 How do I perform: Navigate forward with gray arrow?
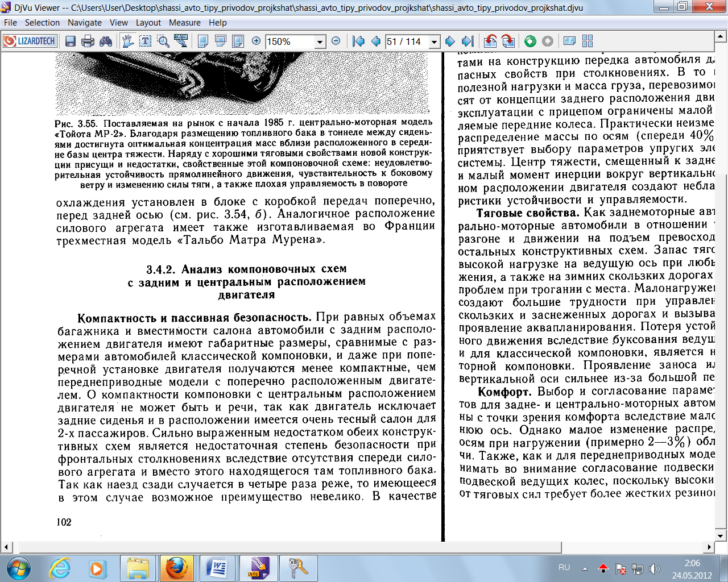coord(547,41)
